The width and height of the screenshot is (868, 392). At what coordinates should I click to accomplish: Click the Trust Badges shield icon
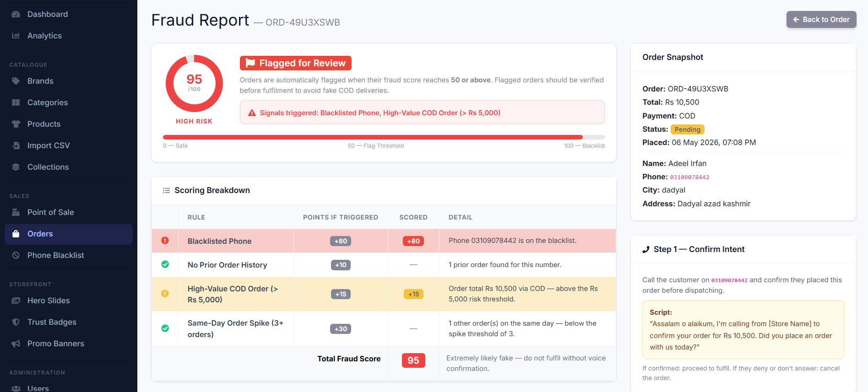pos(16,322)
